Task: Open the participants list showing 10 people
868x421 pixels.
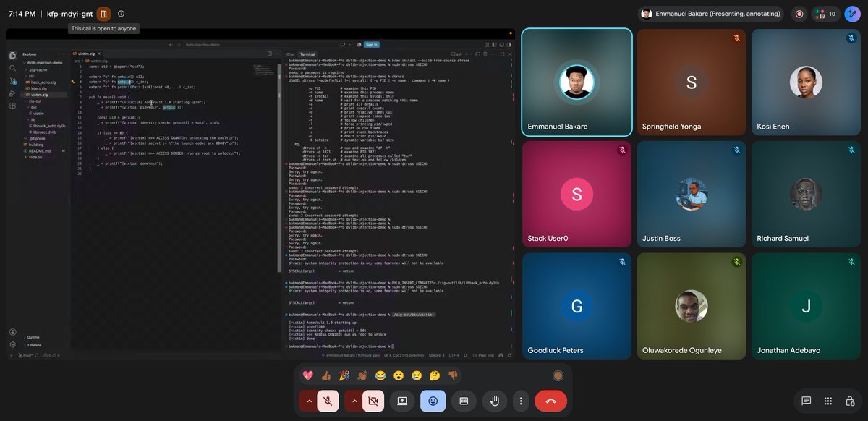Action: (x=825, y=14)
